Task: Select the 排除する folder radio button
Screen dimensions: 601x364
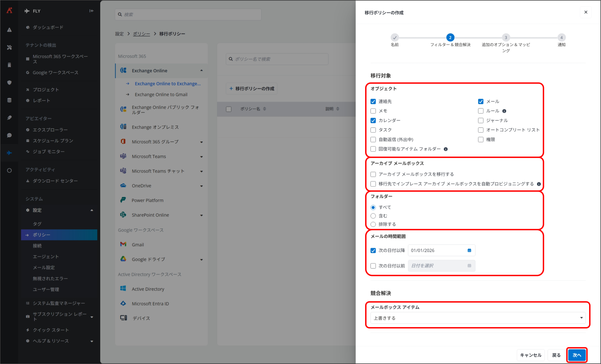Action: (x=373, y=224)
